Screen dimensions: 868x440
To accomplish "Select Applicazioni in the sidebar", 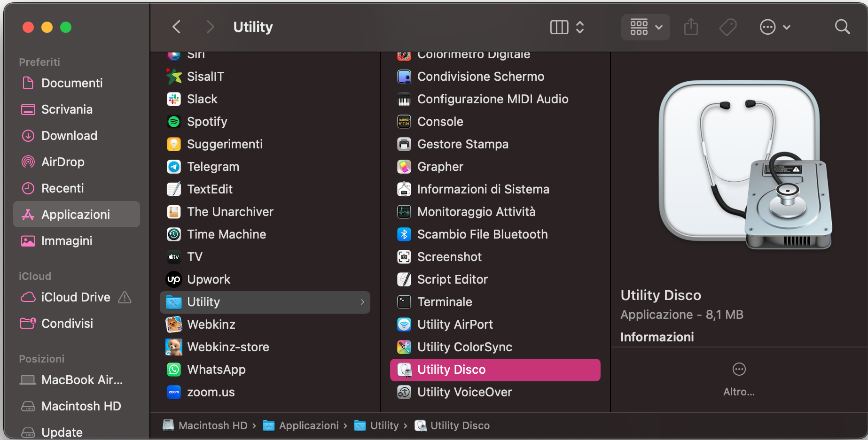I will tap(77, 215).
